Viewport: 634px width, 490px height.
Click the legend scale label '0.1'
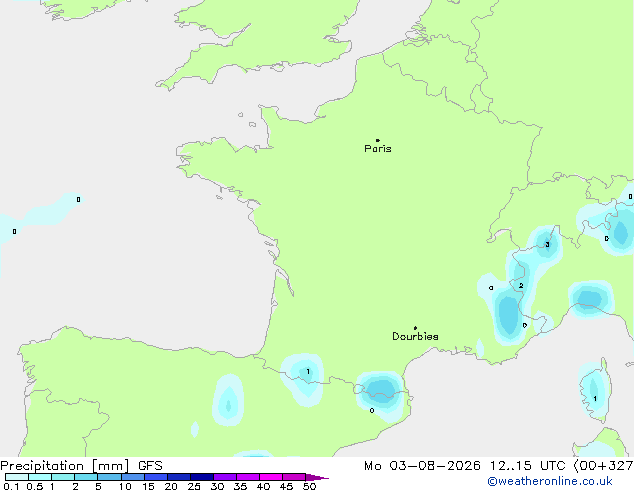(11, 486)
